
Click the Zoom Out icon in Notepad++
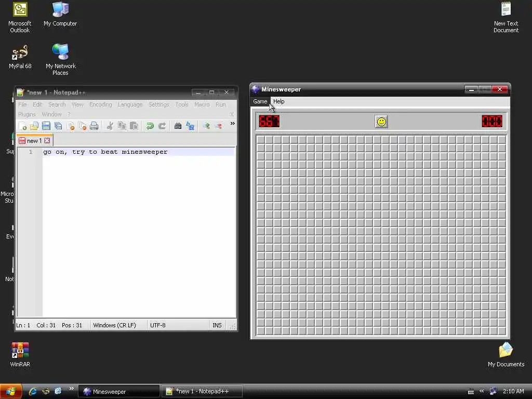pos(219,126)
